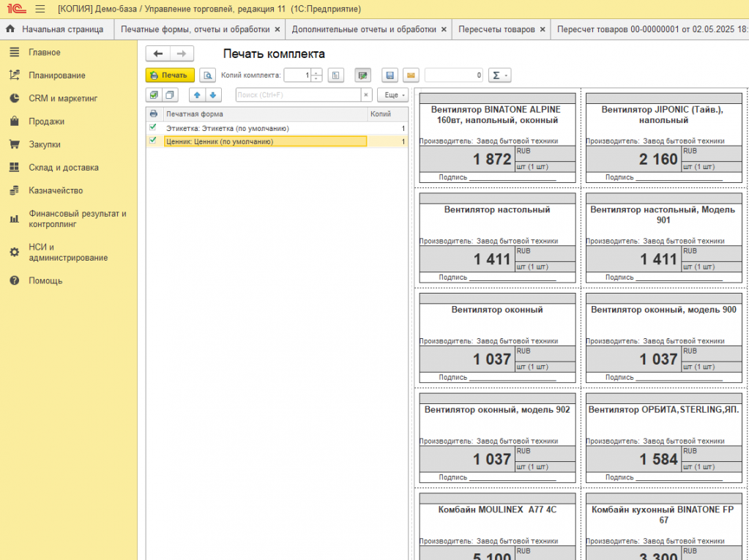749x560 pixels.
Task: Close the Дополнительные отчеты и обработки tab
Action: (x=444, y=29)
